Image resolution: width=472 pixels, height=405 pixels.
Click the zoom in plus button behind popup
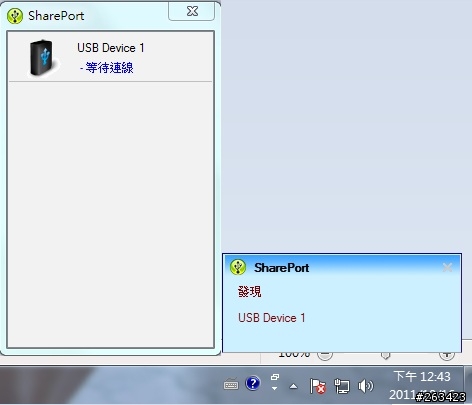tap(447, 356)
